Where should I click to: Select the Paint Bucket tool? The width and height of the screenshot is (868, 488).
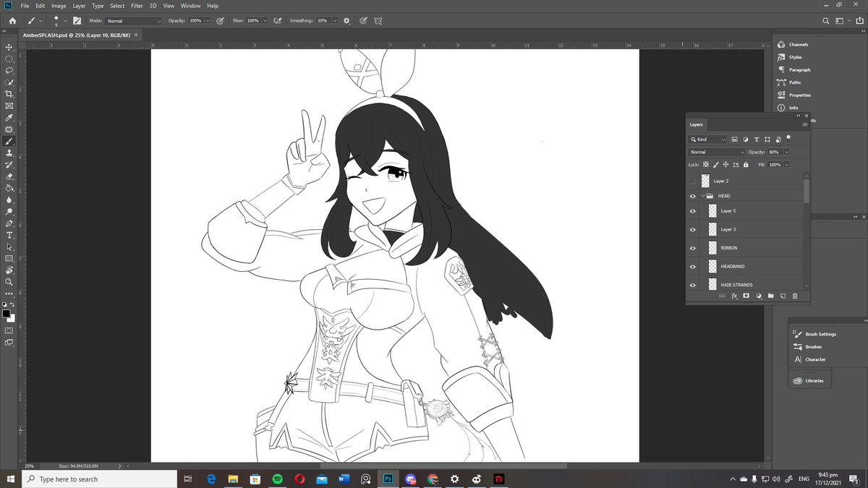(x=9, y=188)
